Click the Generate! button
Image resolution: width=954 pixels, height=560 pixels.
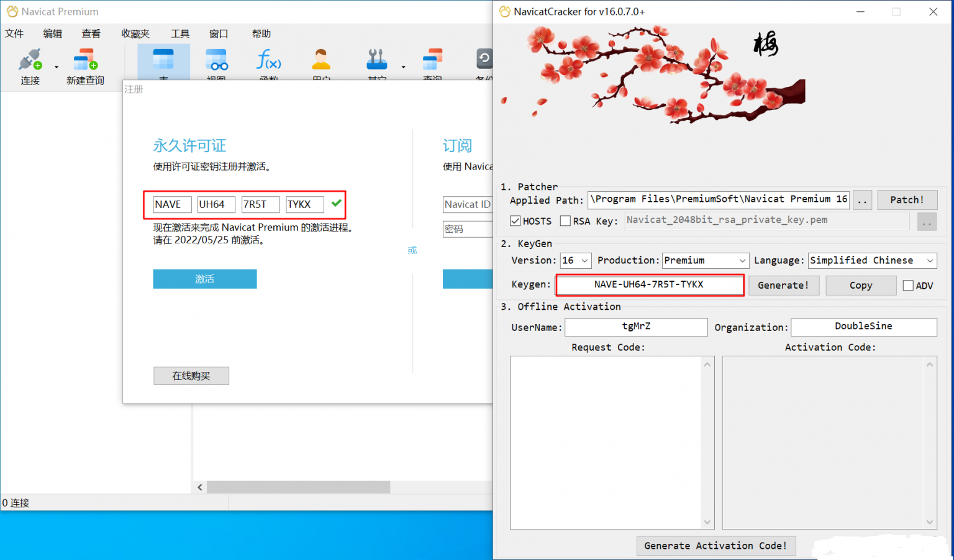tap(784, 286)
